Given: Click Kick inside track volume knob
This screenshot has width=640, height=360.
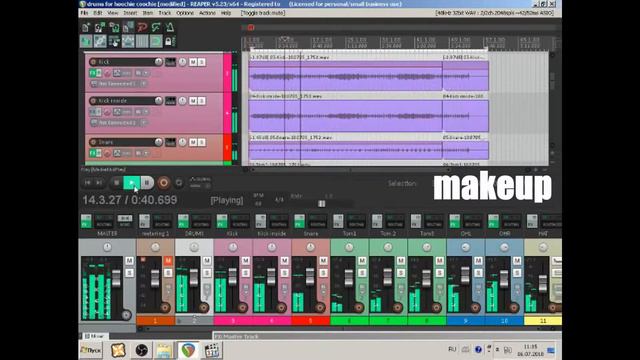Looking at the screenshot, I should [x=158, y=100].
